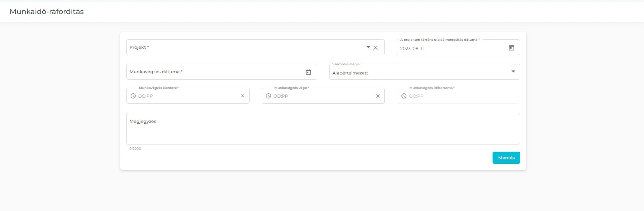The image size is (644, 211).
Task: Open calendar for last project modification date
Action: click(511, 48)
